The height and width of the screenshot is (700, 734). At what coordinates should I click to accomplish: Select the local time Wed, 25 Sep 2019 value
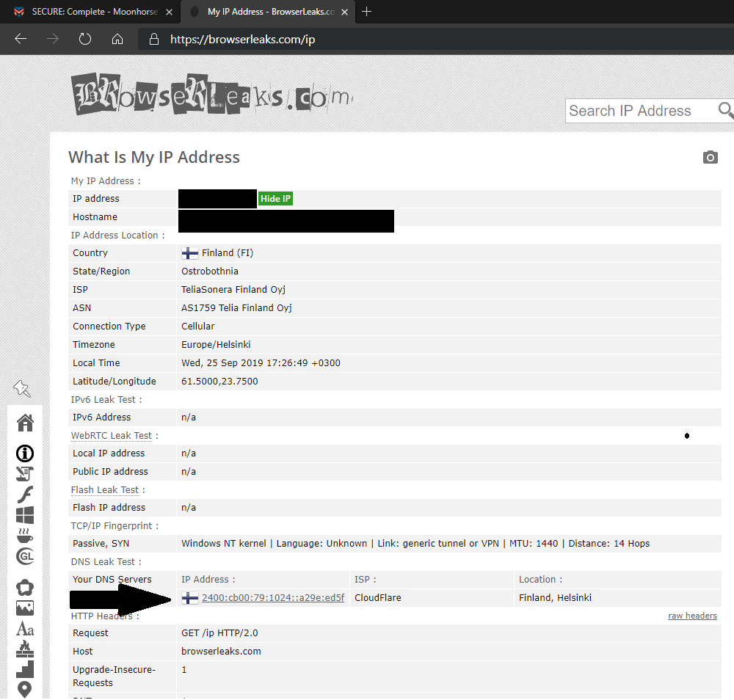pyautogui.click(x=261, y=363)
